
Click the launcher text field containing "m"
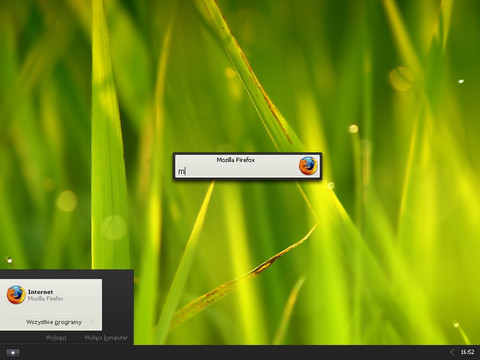click(237, 171)
